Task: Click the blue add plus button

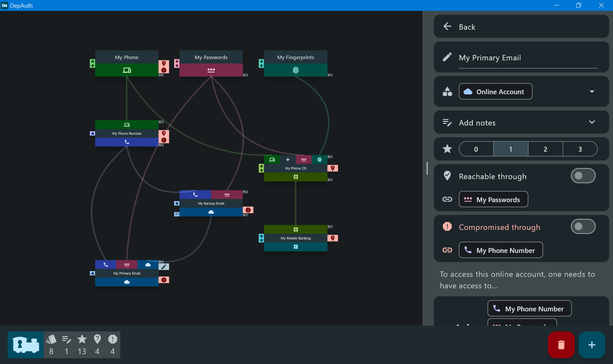Action: tap(592, 345)
